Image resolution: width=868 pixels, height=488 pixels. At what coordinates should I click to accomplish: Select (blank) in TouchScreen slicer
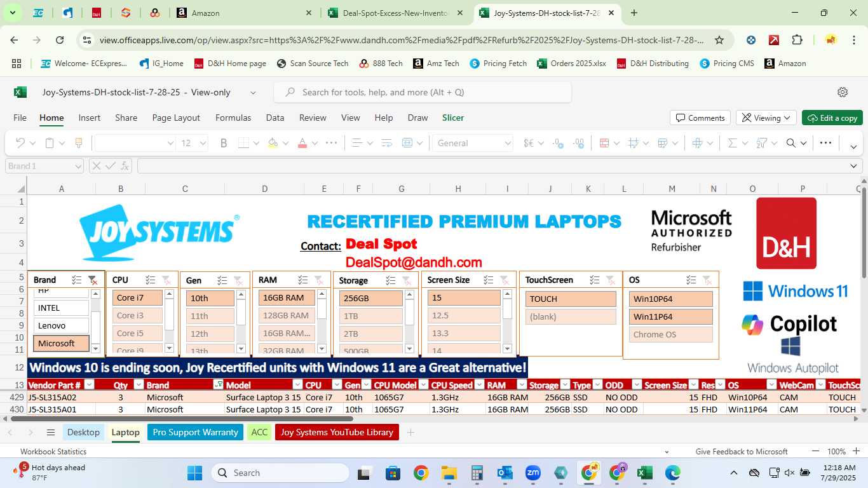point(571,316)
